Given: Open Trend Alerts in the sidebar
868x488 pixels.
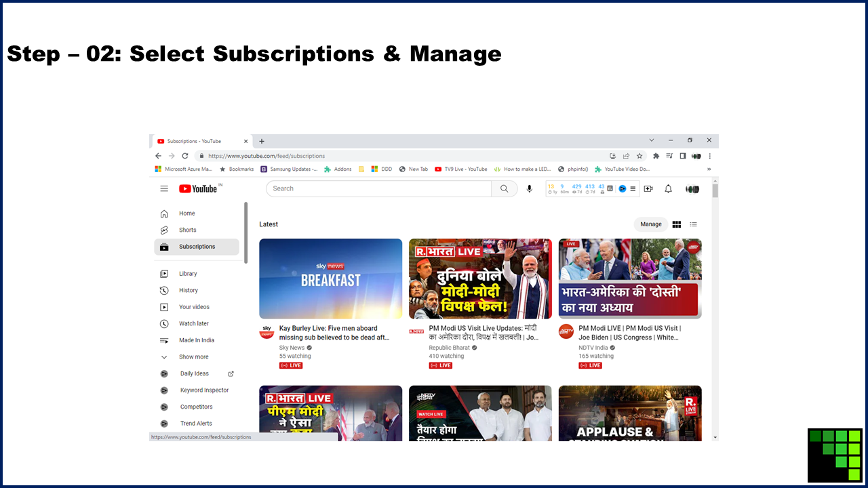Looking at the screenshot, I should 197,424.
